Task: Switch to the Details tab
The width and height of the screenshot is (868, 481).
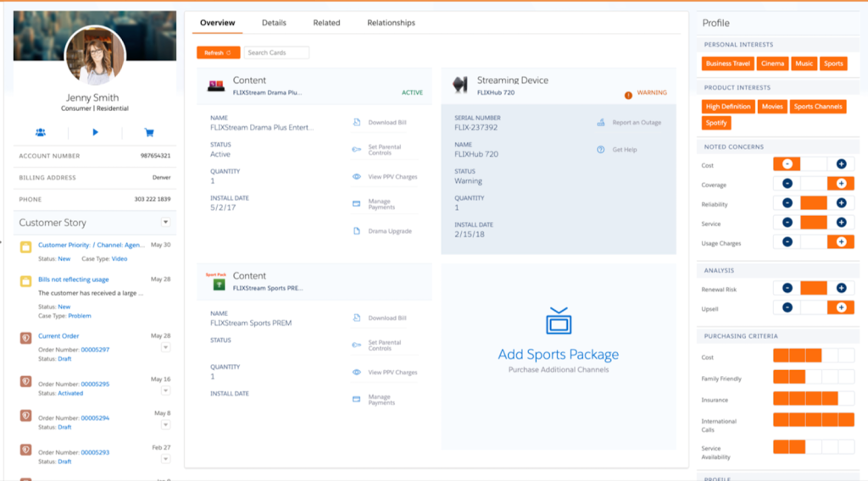Action: pos(274,23)
